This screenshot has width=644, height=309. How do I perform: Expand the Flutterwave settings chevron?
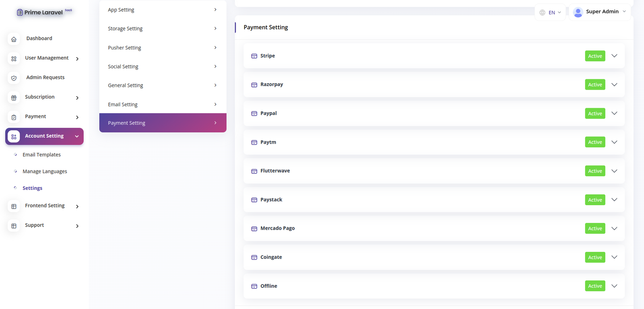614,171
